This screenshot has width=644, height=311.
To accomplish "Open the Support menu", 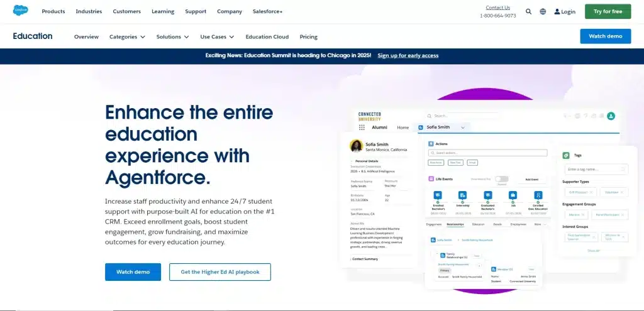I will [196, 11].
